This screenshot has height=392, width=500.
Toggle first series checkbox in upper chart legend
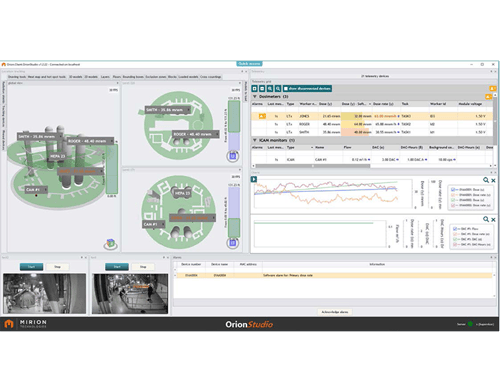[x=453, y=190]
